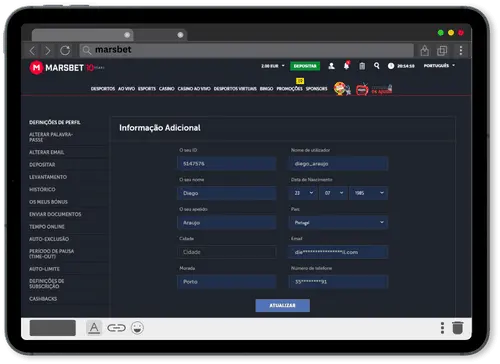Screen dimensions: 500x364
Task: Open Levantamento in the sidebar
Action: coord(48,177)
